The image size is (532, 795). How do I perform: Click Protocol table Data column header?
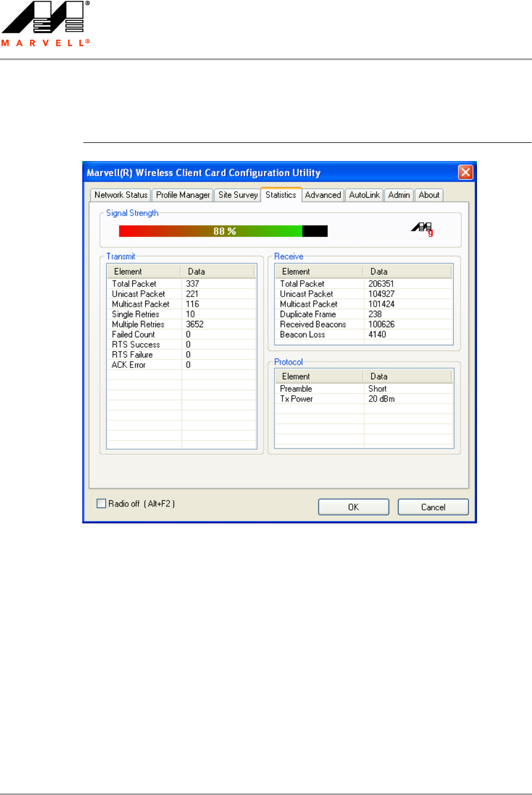[x=407, y=377]
